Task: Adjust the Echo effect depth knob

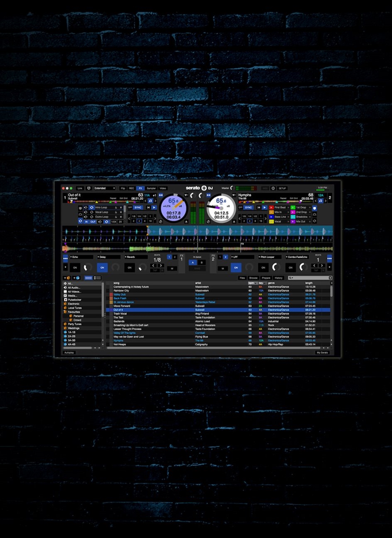Action: pyautogui.click(x=87, y=268)
